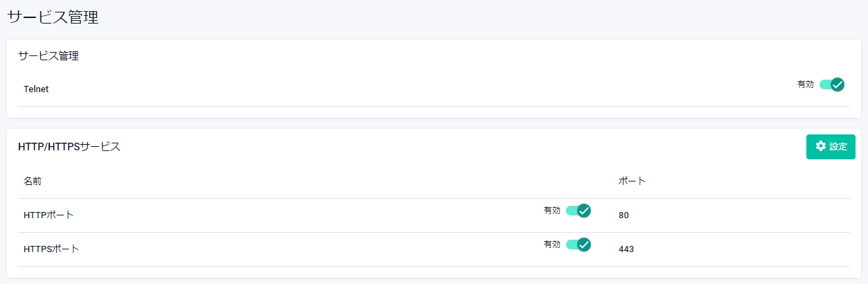Click the 名前 column header

[x=33, y=181]
